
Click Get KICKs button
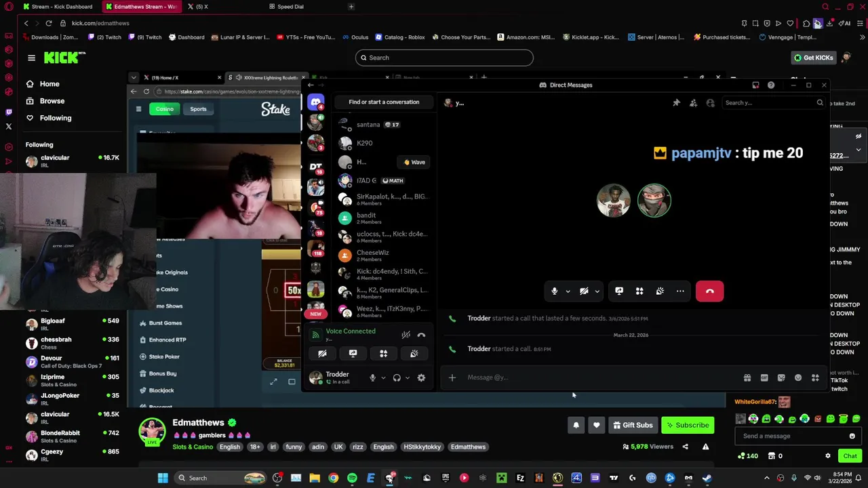pyautogui.click(x=813, y=58)
